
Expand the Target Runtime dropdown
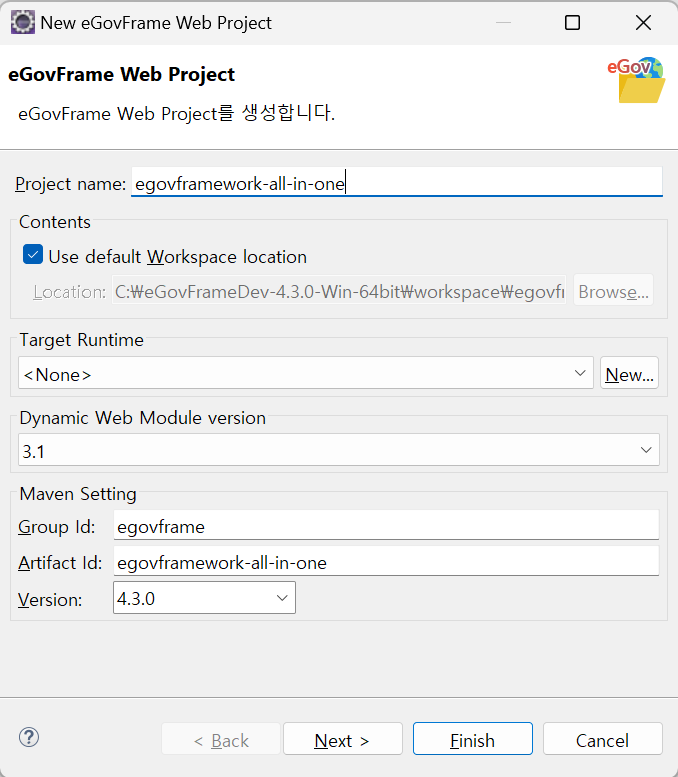pos(305,374)
